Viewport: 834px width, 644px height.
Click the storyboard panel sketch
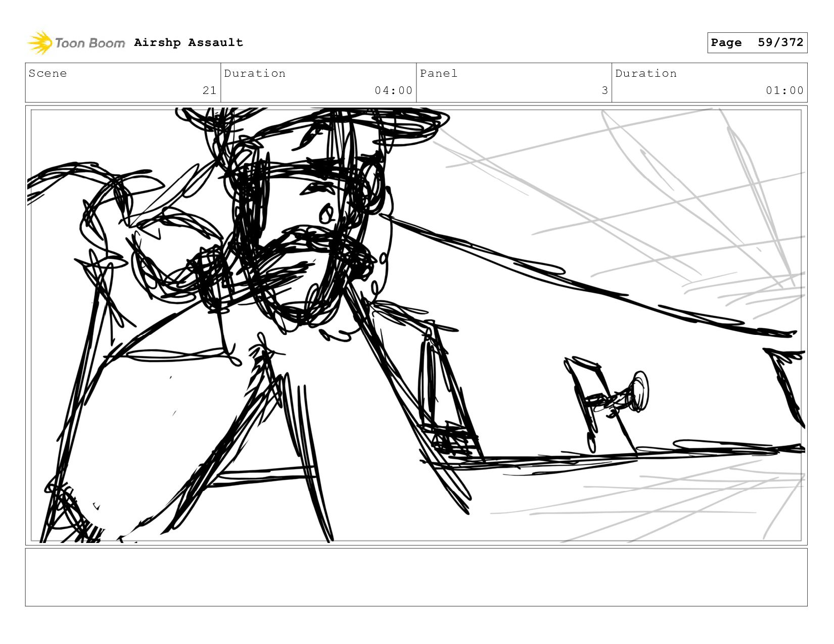pos(416,325)
